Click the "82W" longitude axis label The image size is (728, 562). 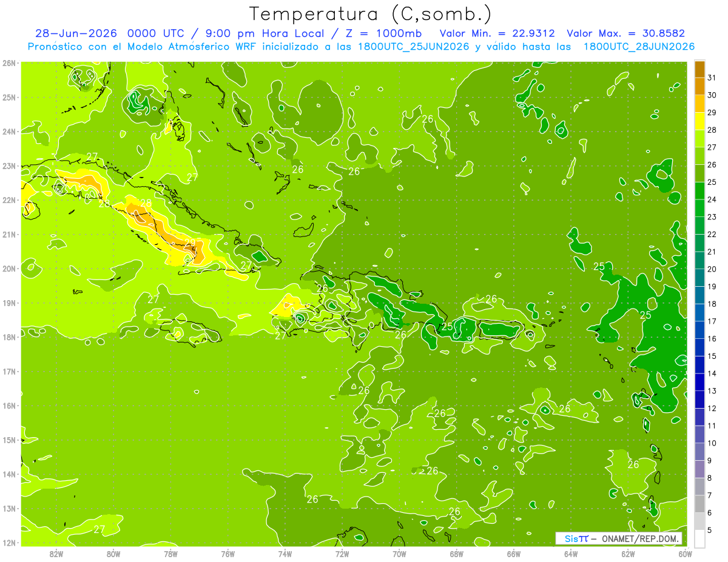56,554
